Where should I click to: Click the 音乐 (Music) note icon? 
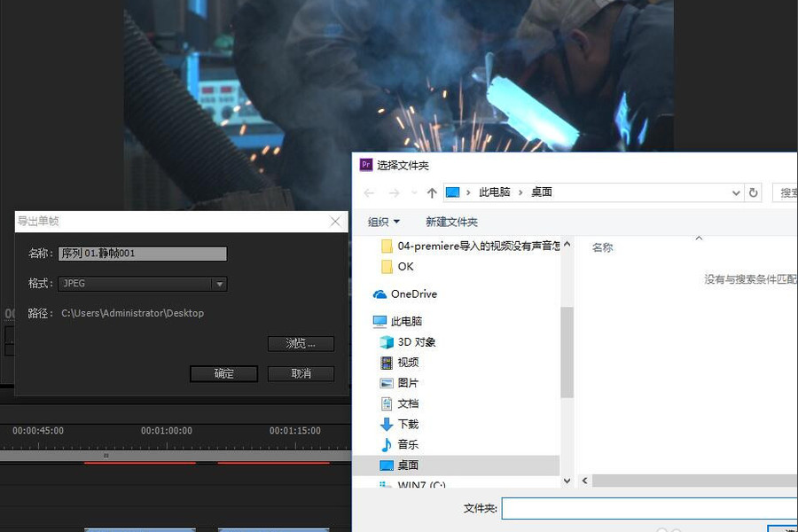(x=385, y=443)
